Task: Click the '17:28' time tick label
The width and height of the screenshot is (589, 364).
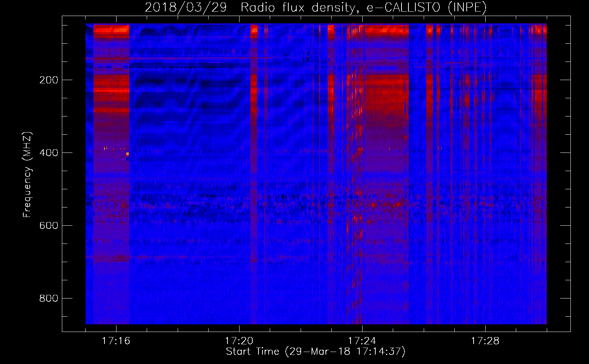Action: tap(485, 341)
